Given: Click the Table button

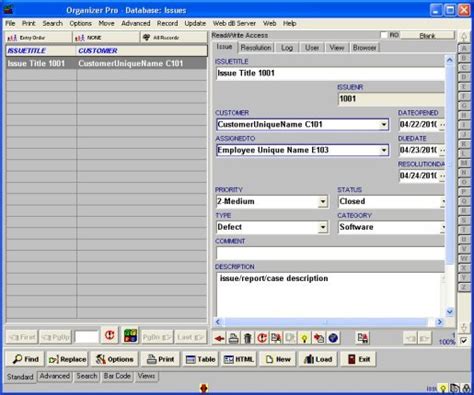Looking at the screenshot, I should coord(200,359).
